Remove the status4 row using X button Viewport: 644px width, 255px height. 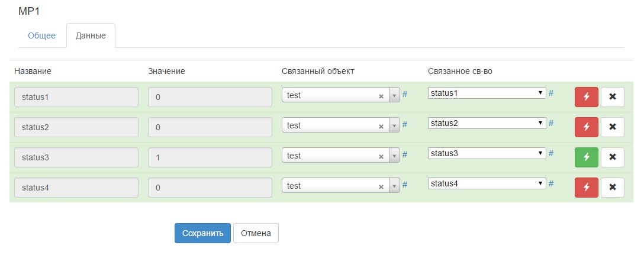612,187
